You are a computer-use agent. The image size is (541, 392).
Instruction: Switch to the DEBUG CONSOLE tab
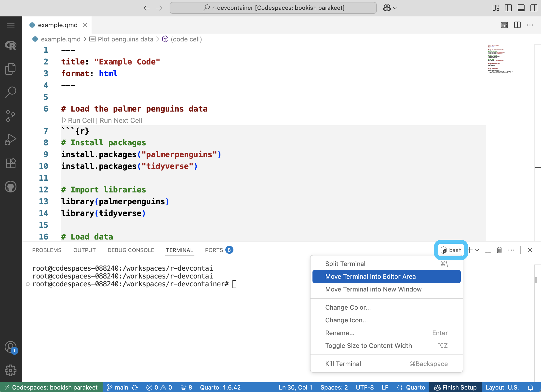click(131, 250)
